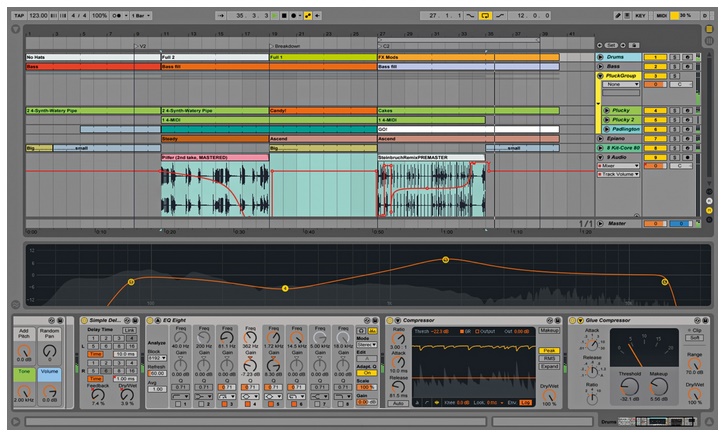This screenshot has width=722, height=434.
Task: Click the TAP tempo button
Action: [20, 17]
